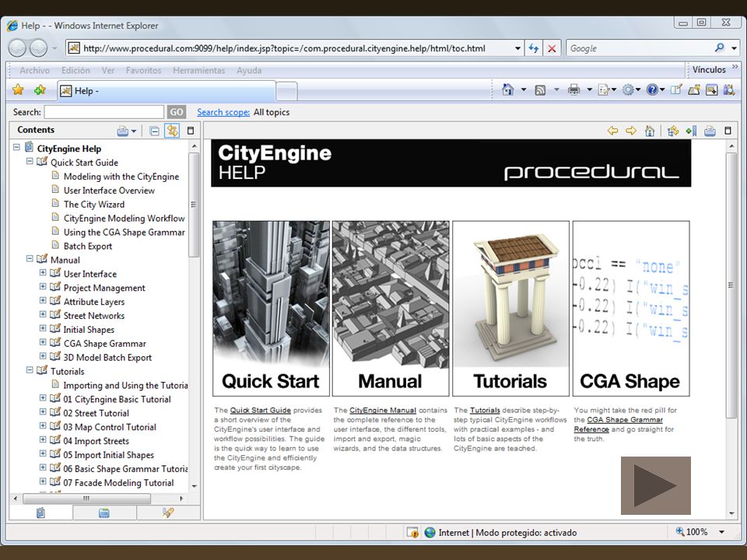The image size is (747, 560).
Task: Open the CityEngine Manual text link
Action: (383, 410)
